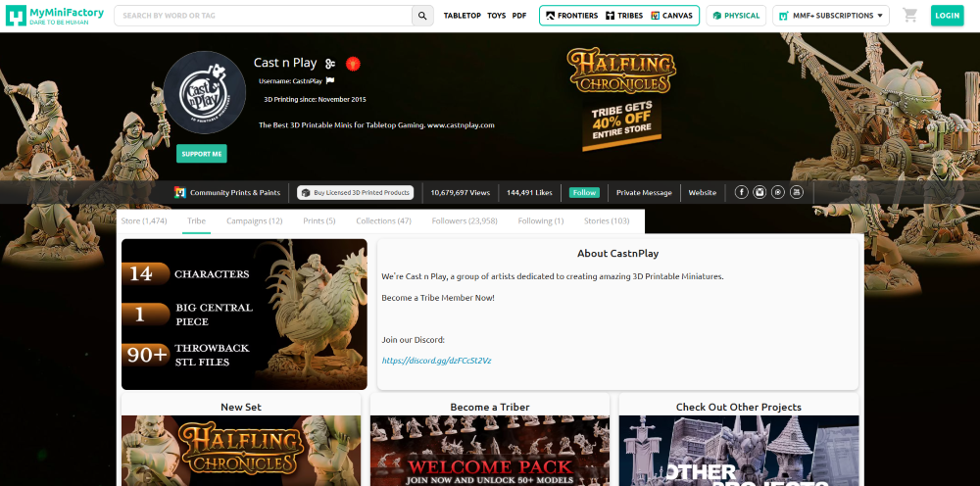Focus the search by word or tag field
Screen dimensions: 980x486
click(263, 16)
